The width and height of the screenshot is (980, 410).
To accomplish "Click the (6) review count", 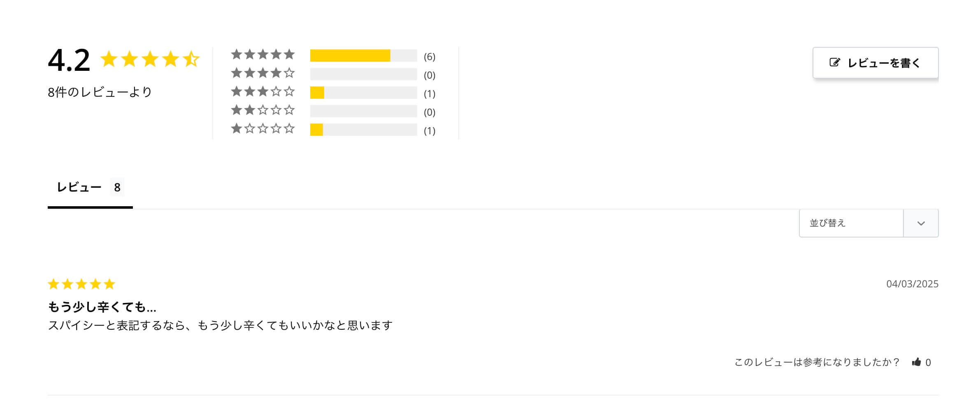I will (x=430, y=56).
